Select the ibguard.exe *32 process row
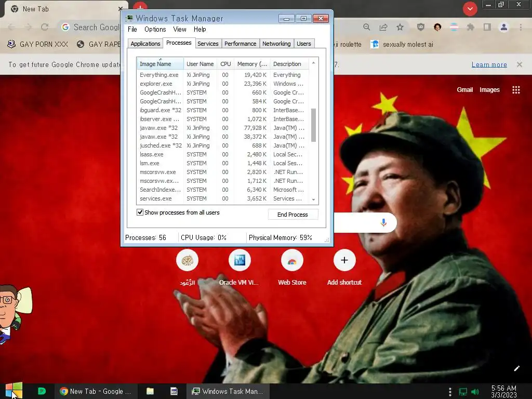532x399 pixels. [x=223, y=110]
